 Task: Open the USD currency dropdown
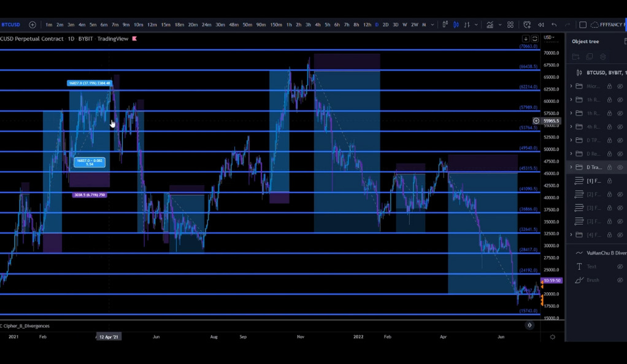tap(549, 37)
